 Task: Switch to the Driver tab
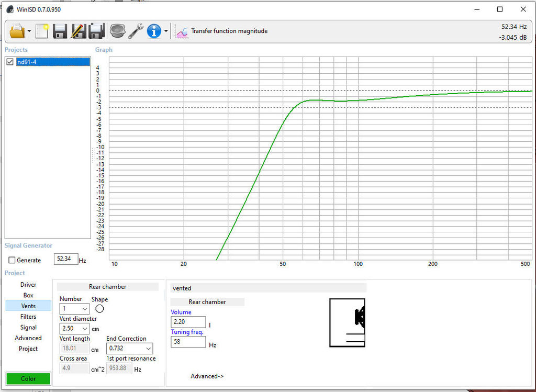(28, 285)
